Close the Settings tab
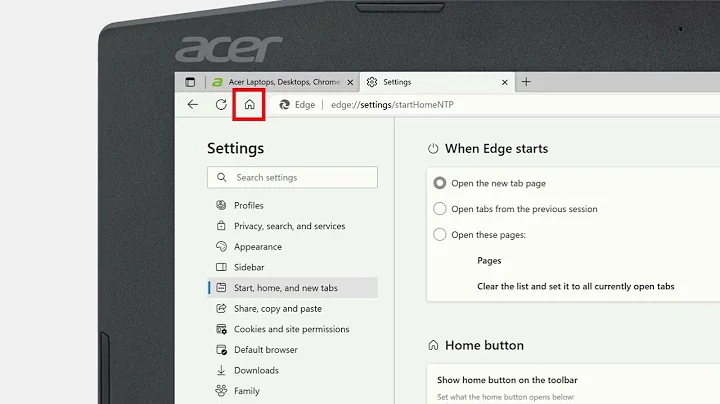The height and width of the screenshot is (404, 720). [505, 82]
